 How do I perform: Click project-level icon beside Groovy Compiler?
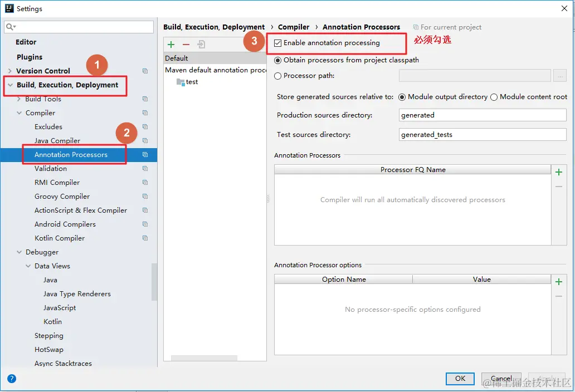145,197
